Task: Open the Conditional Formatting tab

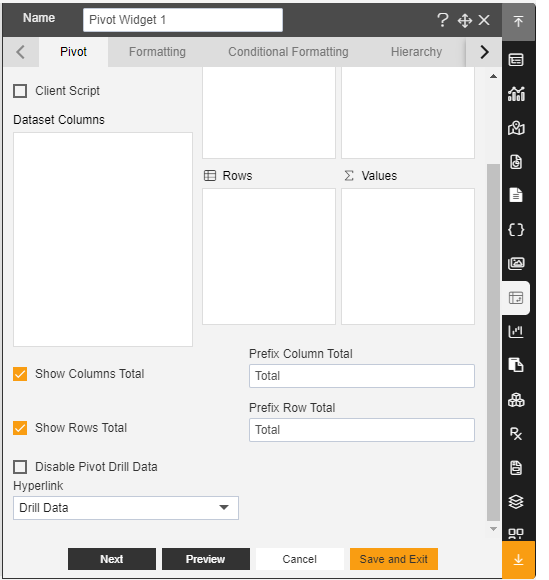Action: pos(288,52)
